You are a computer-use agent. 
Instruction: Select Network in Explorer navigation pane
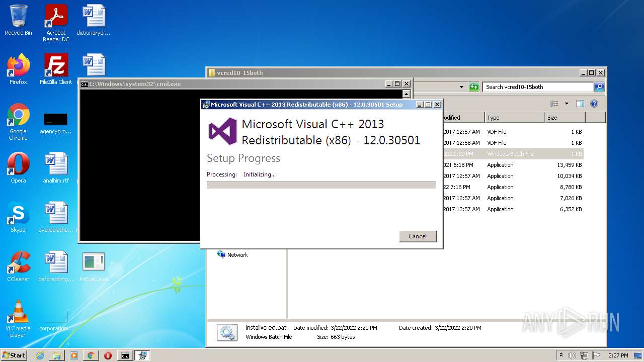(237, 255)
